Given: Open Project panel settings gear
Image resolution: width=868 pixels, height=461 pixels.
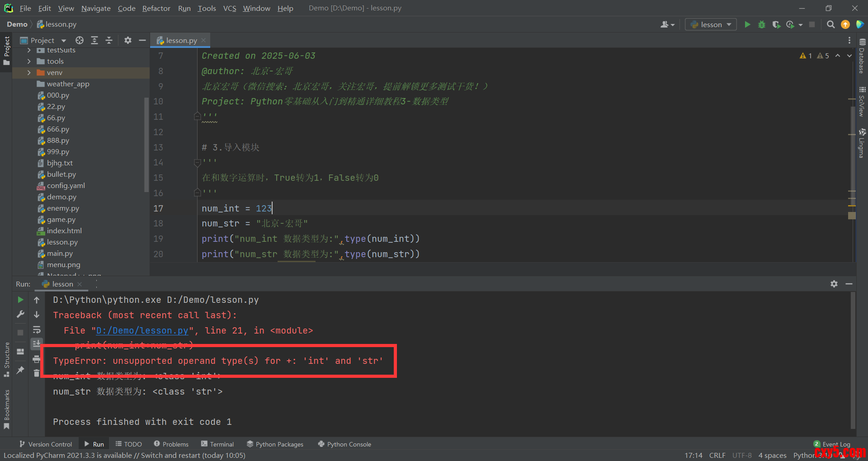Looking at the screenshot, I should coord(128,40).
